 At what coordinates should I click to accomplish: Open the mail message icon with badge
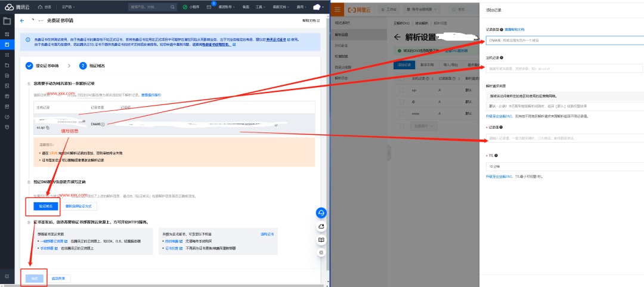coord(209,7)
